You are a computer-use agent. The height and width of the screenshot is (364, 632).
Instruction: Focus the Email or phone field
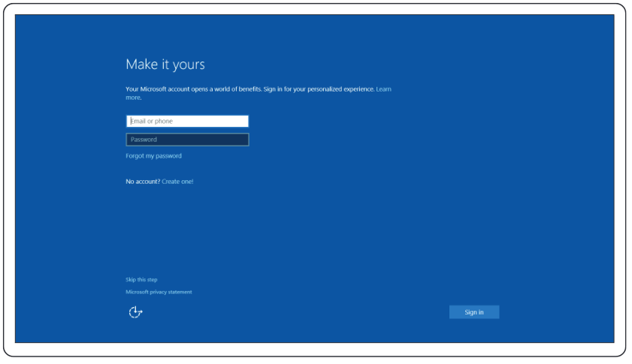[x=187, y=121]
